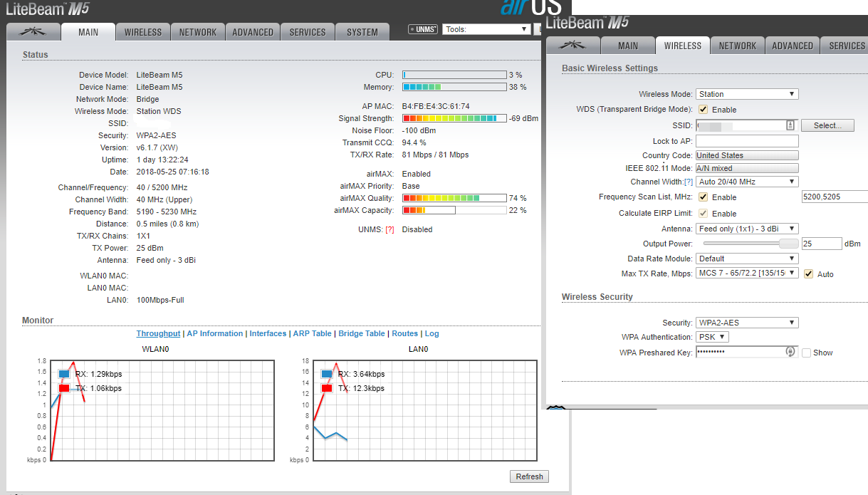Click the Channel Width [?] help link

tap(688, 182)
